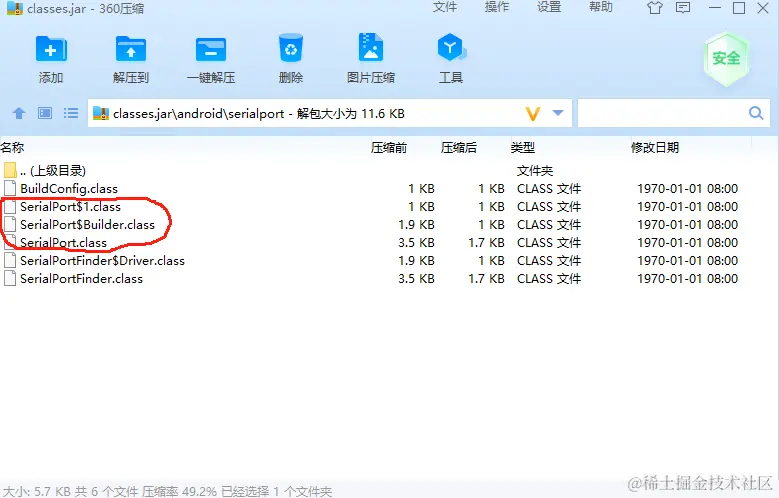The image size is (779, 498).
Task: Click the file icon of BuildConfig.class
Action: [x=10, y=189]
